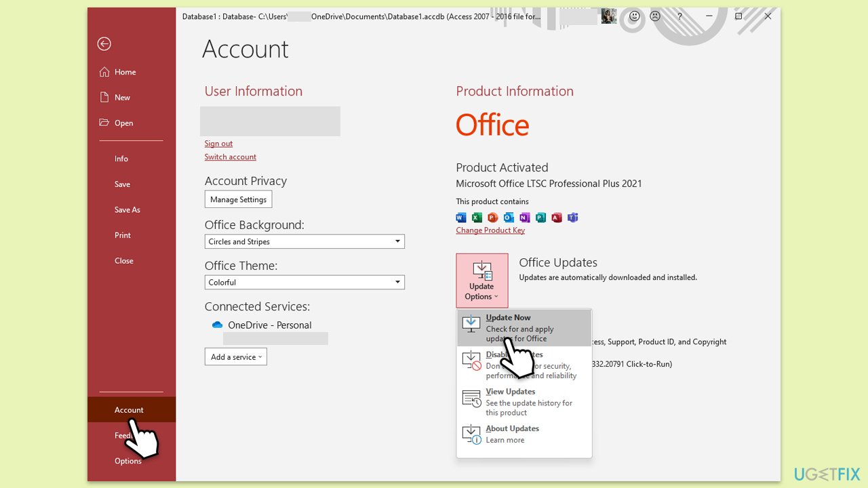Click the Change Product Key link
Screen dimensions: 868x488
pos(490,230)
